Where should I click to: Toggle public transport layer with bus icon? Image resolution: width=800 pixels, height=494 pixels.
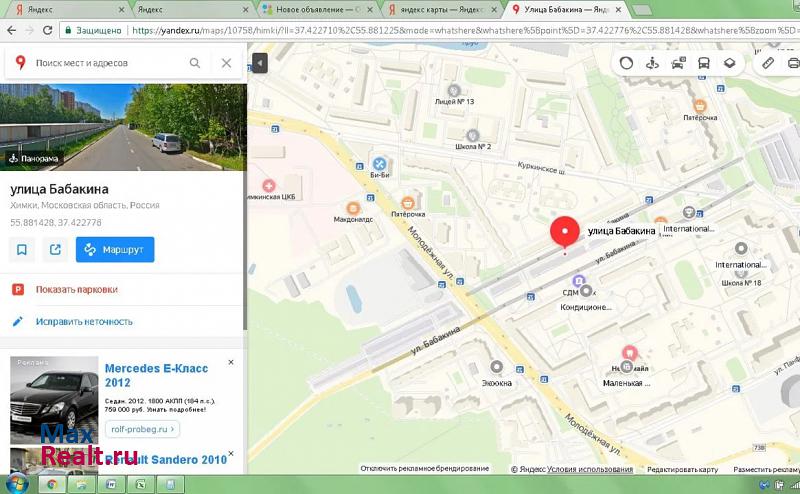coord(704,62)
